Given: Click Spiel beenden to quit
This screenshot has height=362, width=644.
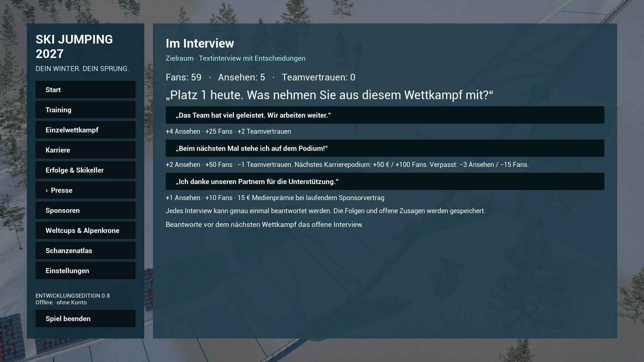Looking at the screenshot, I should (86, 318).
